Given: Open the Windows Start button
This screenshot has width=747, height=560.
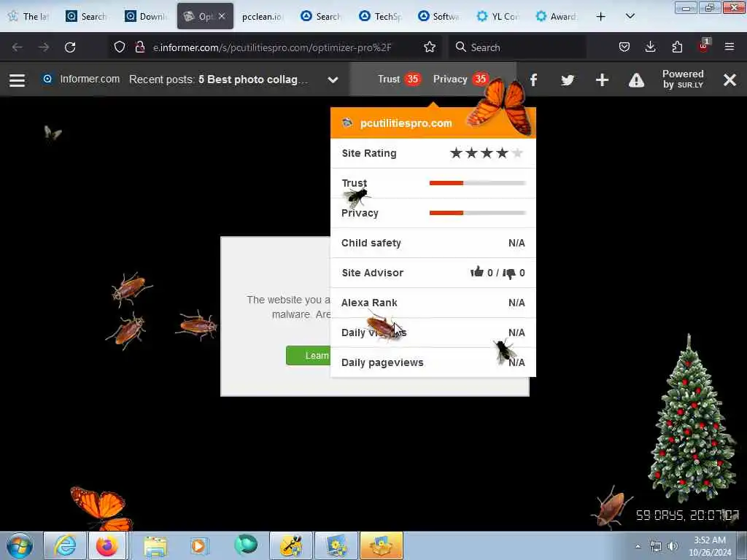Looking at the screenshot, I should tap(20, 545).
